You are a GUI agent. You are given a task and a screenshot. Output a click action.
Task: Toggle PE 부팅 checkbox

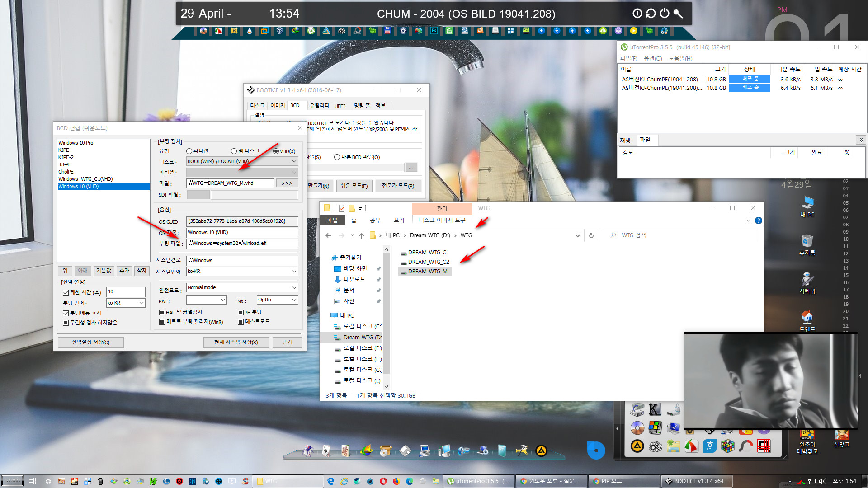pyautogui.click(x=241, y=312)
